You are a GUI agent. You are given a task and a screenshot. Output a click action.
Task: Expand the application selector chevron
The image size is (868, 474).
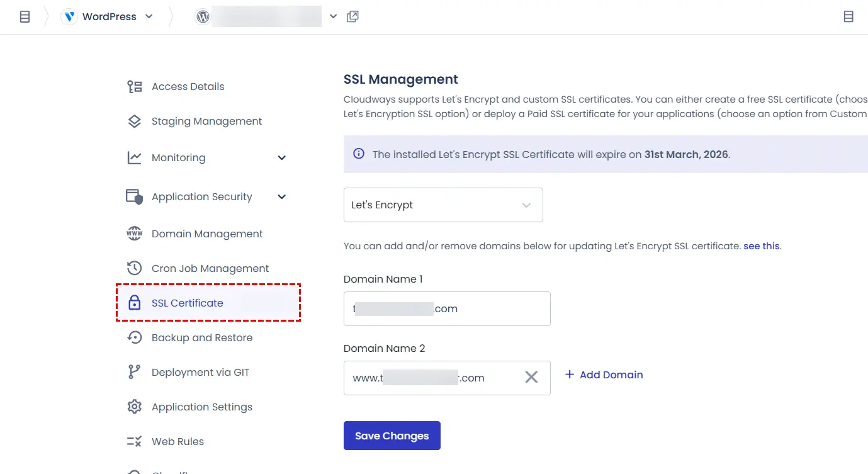[334, 16]
